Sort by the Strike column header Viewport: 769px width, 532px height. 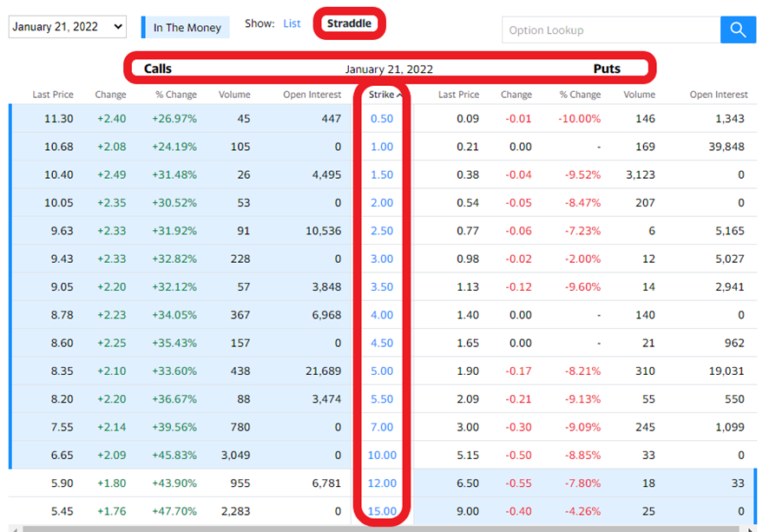tap(384, 95)
